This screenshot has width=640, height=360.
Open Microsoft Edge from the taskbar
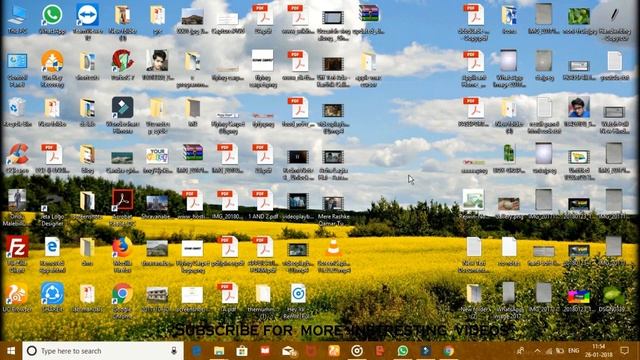pyautogui.click(x=196, y=351)
